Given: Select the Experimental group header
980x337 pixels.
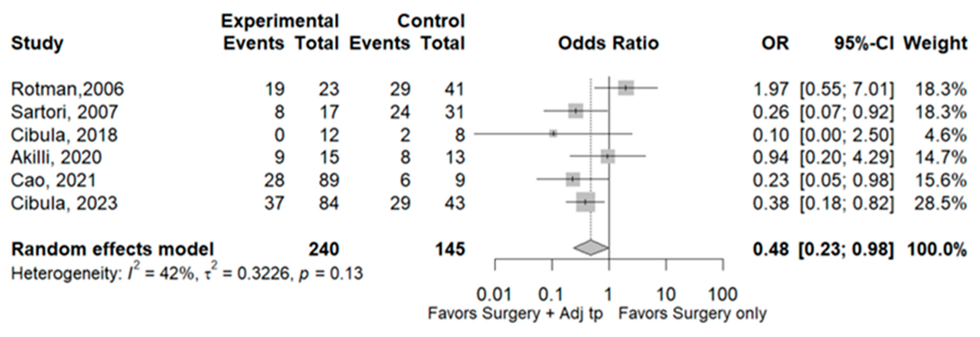Looking at the screenshot, I should [x=280, y=21].
